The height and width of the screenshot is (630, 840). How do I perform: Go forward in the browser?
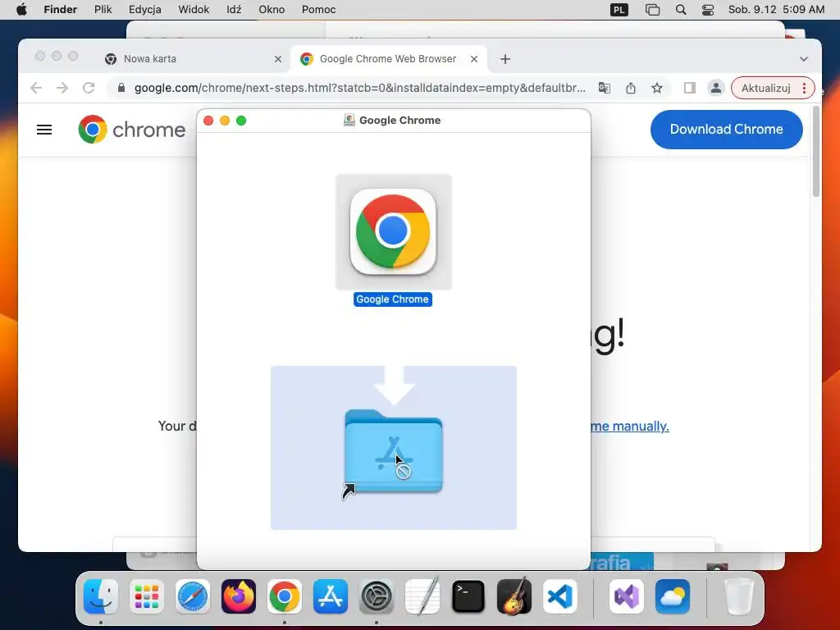point(62,88)
